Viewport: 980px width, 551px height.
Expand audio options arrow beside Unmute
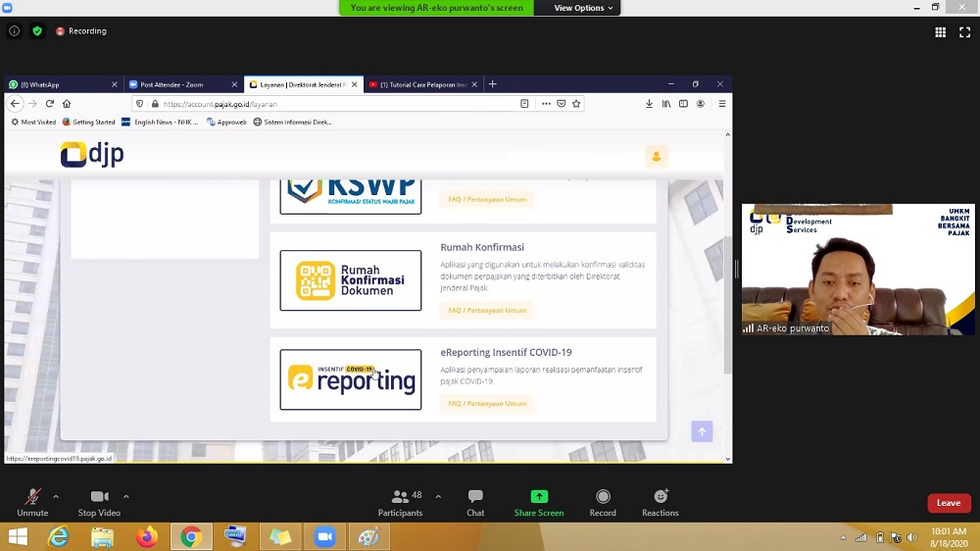click(x=56, y=497)
